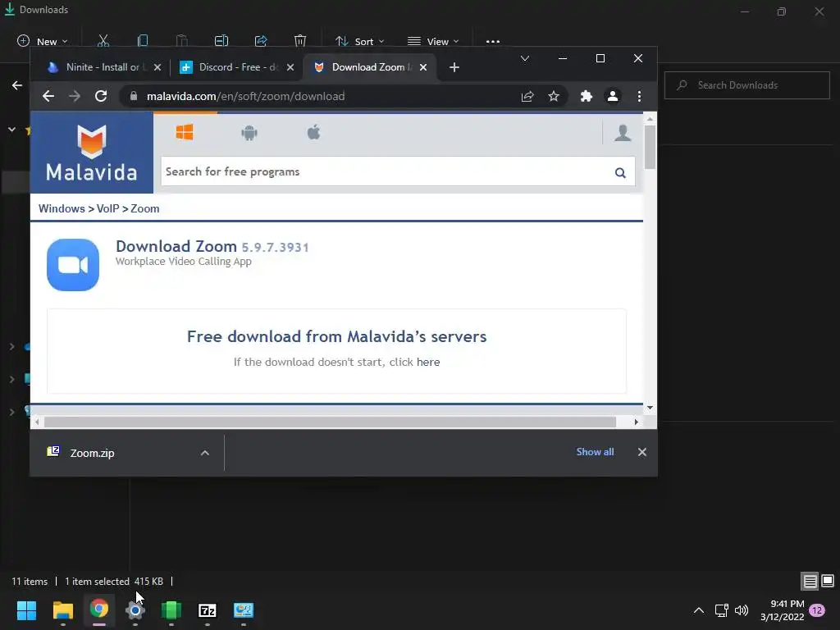Open View dropdown in Downloads window
This screenshot has width=840, height=630.
click(x=433, y=41)
